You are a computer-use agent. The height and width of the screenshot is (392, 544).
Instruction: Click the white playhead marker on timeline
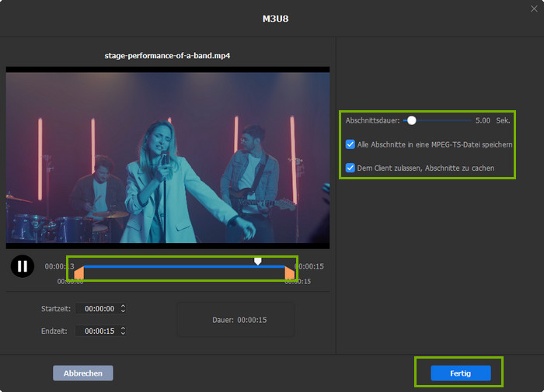[x=258, y=262]
